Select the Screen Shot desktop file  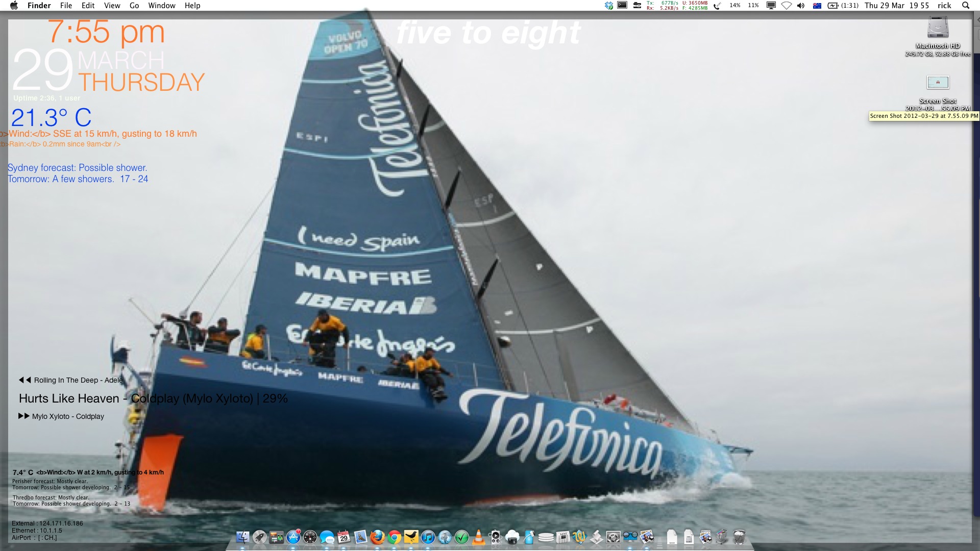pos(938,82)
